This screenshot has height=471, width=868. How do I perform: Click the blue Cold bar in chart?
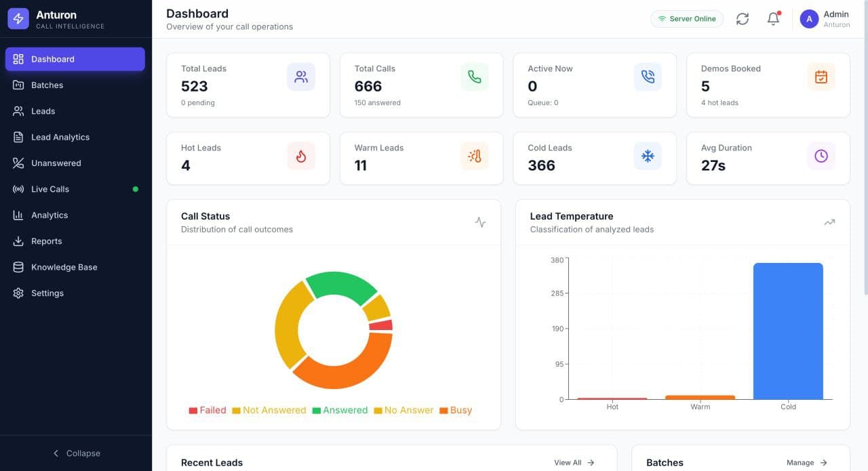[x=788, y=331]
